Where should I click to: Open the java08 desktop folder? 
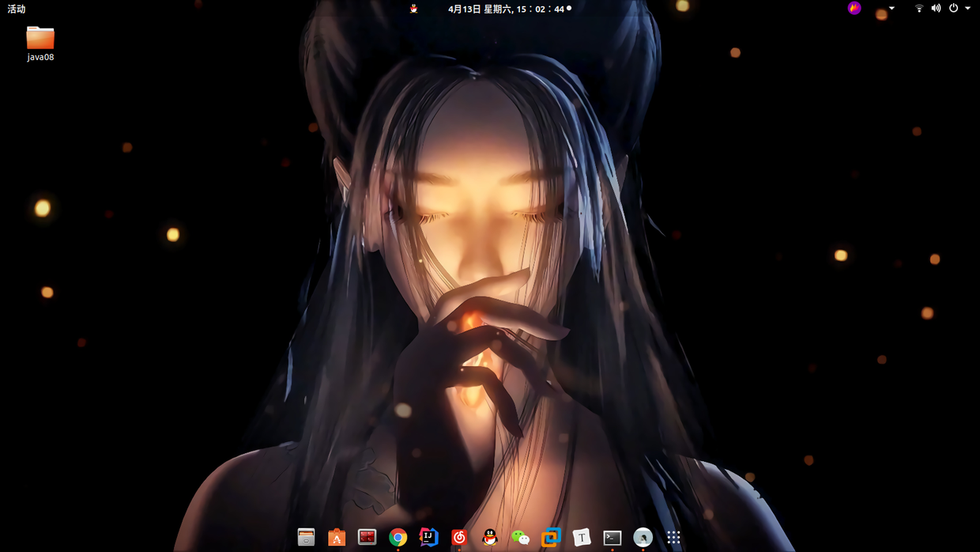pyautogui.click(x=40, y=43)
